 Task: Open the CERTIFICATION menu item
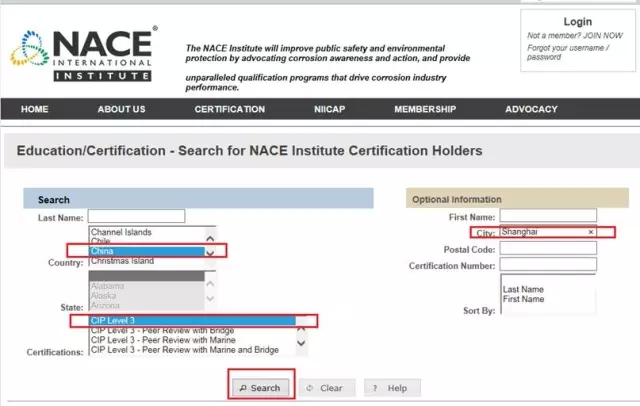click(x=230, y=109)
